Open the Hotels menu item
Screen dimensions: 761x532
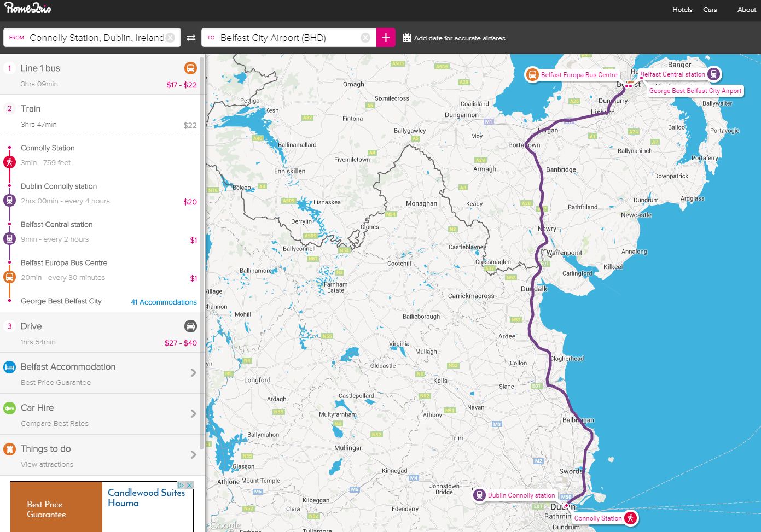(x=682, y=10)
